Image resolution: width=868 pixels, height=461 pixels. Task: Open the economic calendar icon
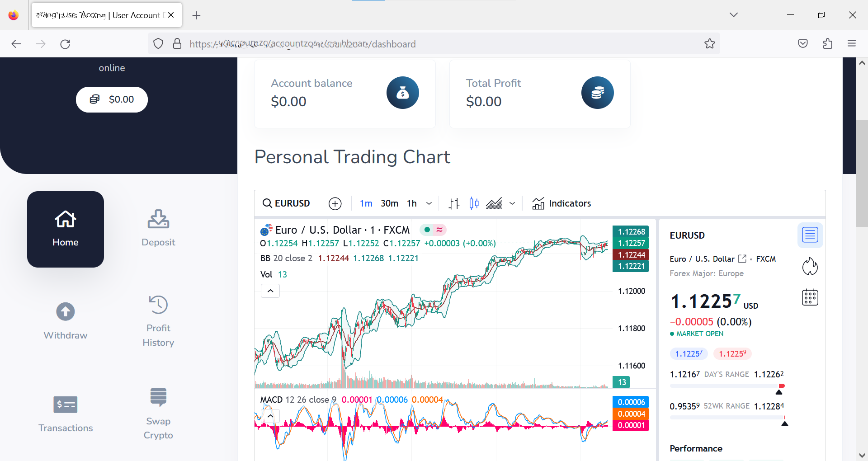[x=810, y=297]
